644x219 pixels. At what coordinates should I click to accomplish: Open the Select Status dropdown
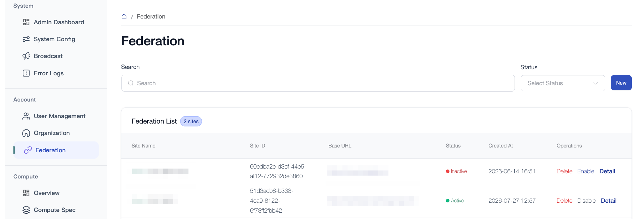pos(563,83)
